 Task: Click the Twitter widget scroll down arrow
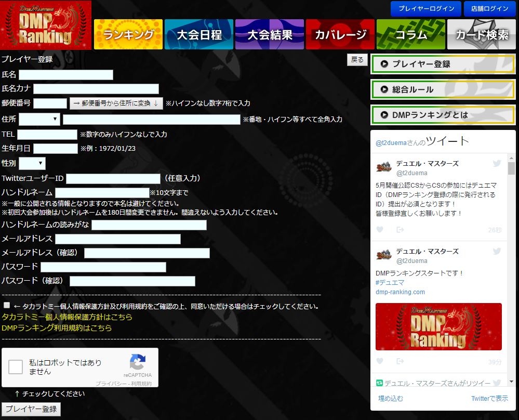[x=511, y=382]
